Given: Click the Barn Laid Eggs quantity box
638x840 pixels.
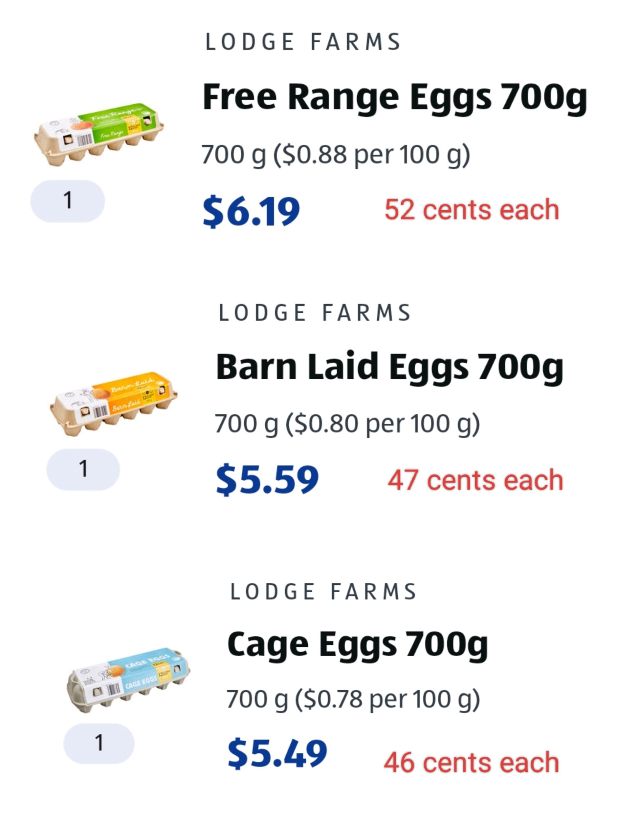Looking at the screenshot, I should [83, 469].
